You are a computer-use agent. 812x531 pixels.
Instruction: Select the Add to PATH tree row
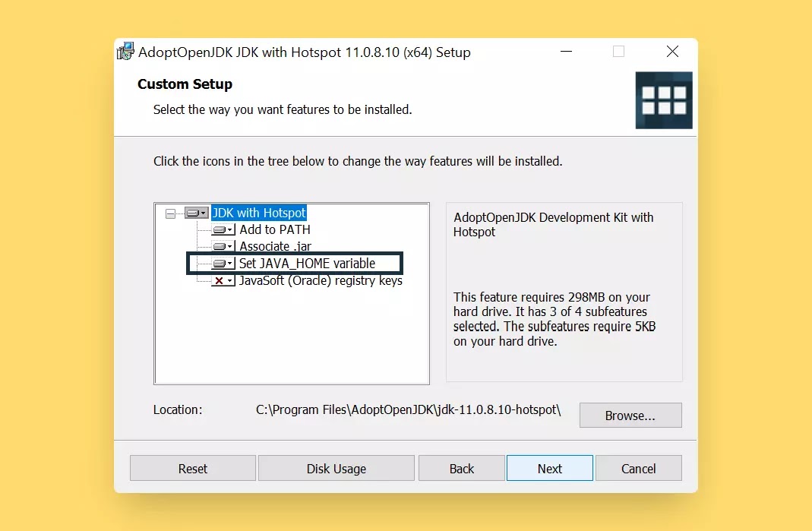pyautogui.click(x=275, y=229)
